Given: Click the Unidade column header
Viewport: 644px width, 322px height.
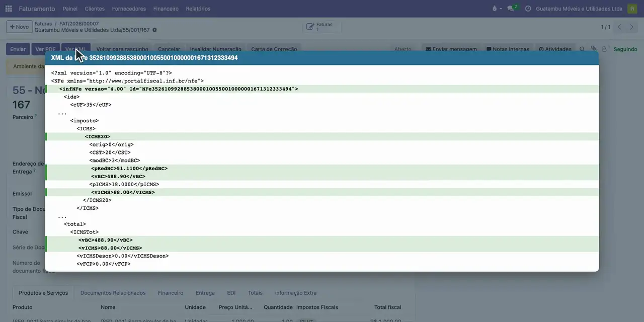Looking at the screenshot, I should click(x=195, y=307).
